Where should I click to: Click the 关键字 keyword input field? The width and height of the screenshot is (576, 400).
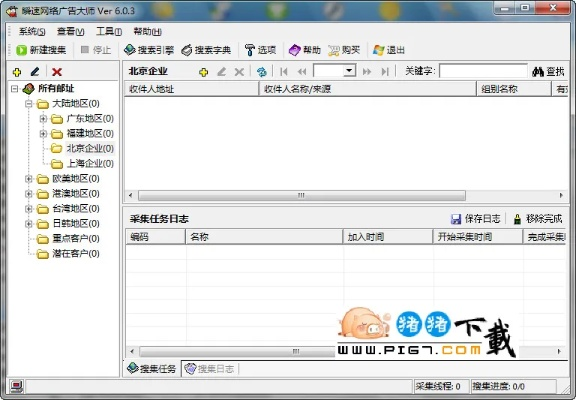coord(483,71)
